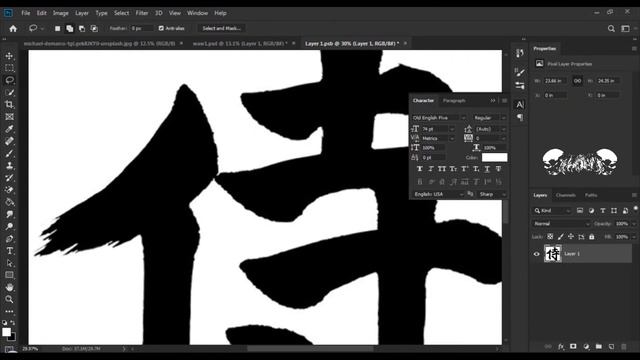Open the leading (Auto) dropdown
This screenshot has width=640, height=360.
[503, 129]
